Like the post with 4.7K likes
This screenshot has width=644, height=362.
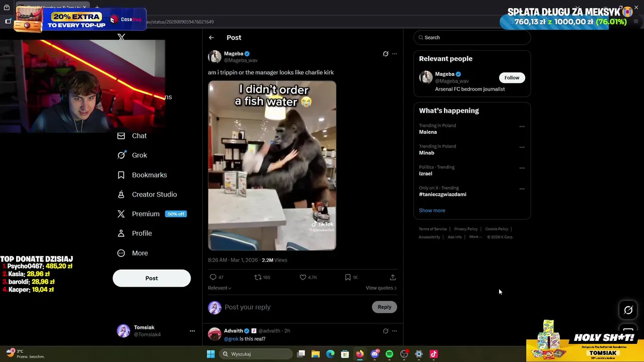[308, 277]
